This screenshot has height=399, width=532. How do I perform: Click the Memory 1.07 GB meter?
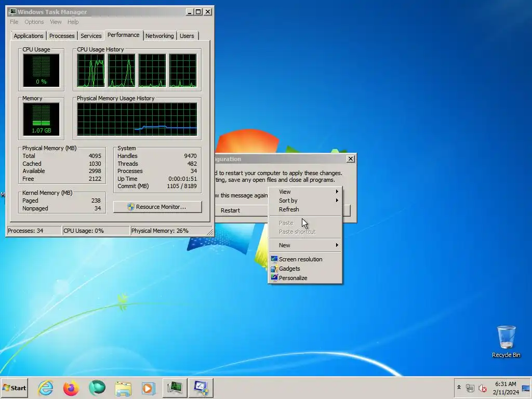pos(41,119)
